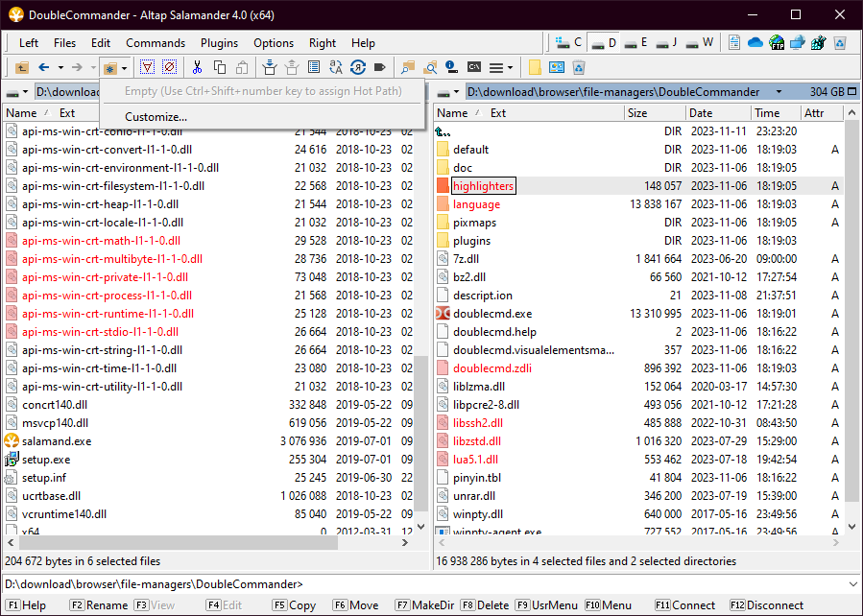Click the Copy to clipboard toolbar icon
The image size is (863, 616).
(220, 67)
